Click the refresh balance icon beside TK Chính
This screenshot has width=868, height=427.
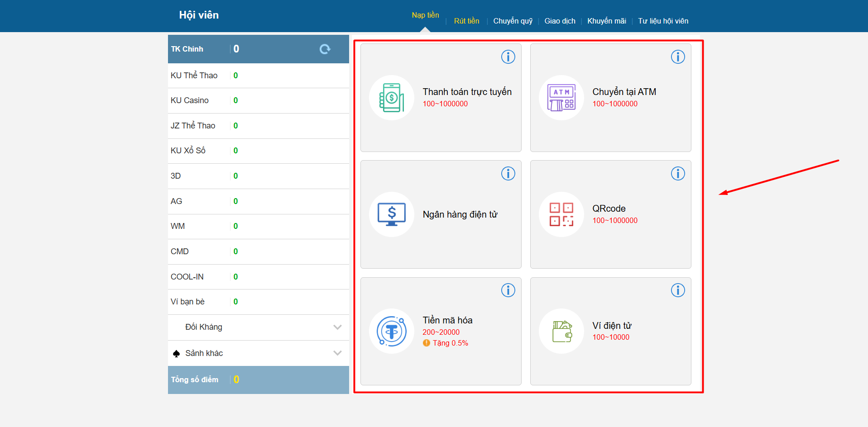[325, 49]
